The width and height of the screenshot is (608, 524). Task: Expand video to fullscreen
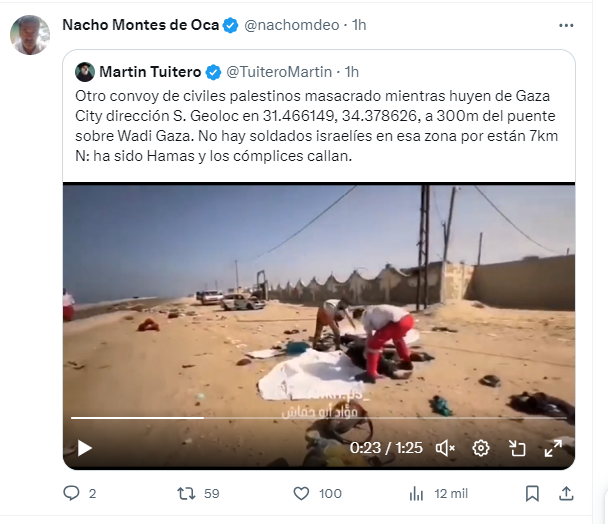click(x=553, y=448)
